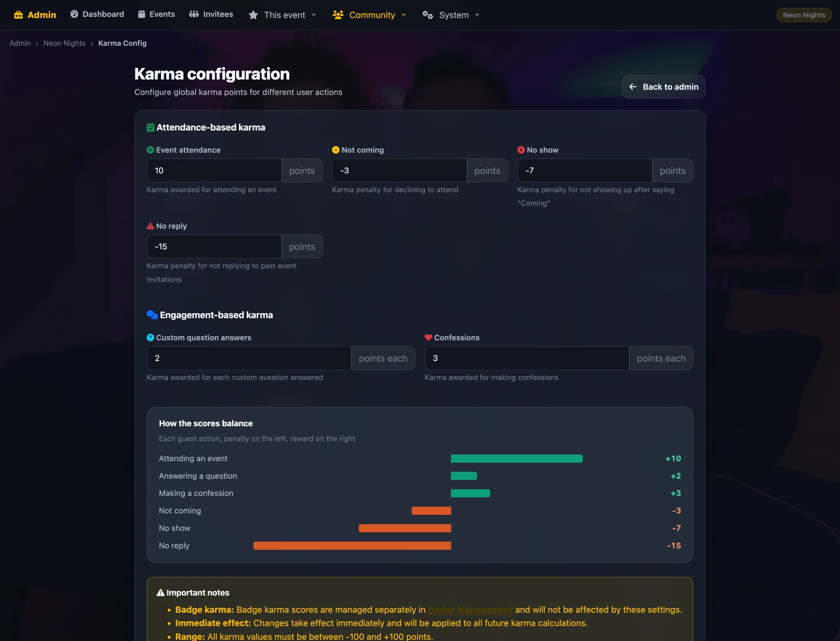Click the Community users icon
This screenshot has width=840, height=641.
coord(338,15)
